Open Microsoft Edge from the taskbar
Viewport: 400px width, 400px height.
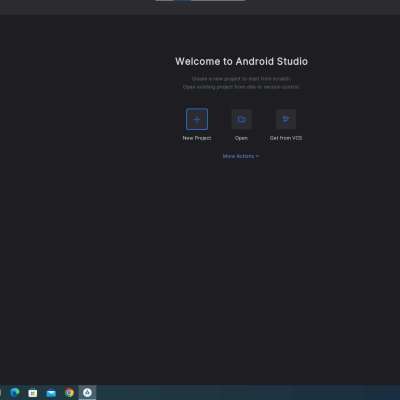tap(15, 393)
